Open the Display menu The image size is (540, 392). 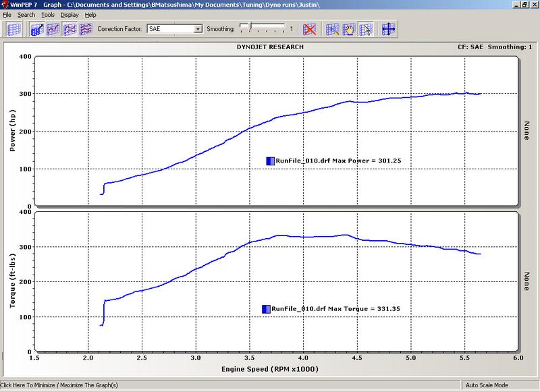(x=70, y=14)
